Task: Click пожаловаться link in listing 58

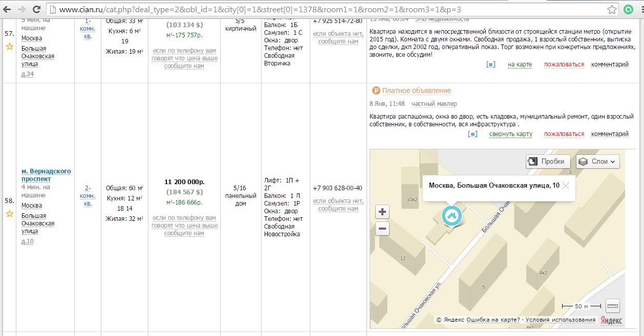Action: point(564,134)
